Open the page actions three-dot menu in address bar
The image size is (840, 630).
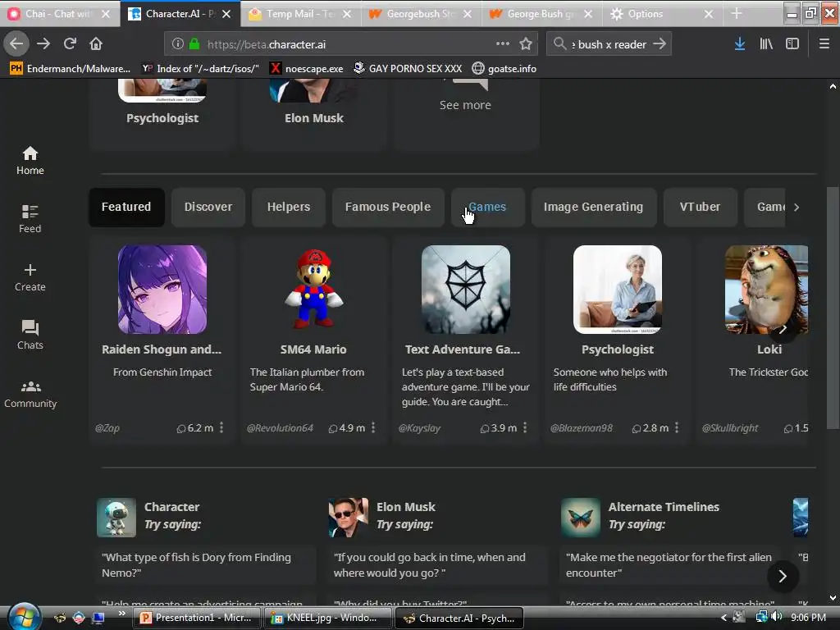click(503, 44)
